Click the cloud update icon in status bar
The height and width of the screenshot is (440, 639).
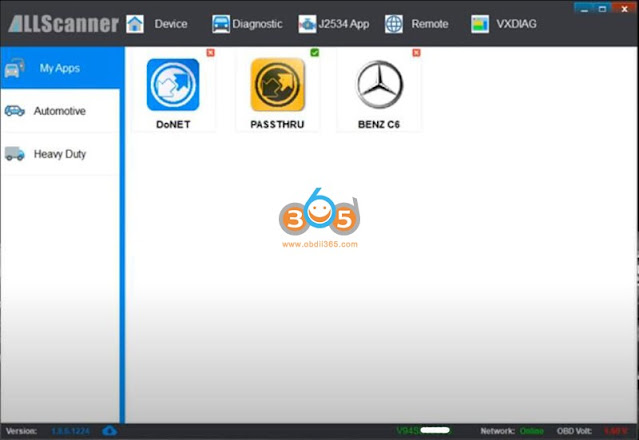click(x=109, y=431)
